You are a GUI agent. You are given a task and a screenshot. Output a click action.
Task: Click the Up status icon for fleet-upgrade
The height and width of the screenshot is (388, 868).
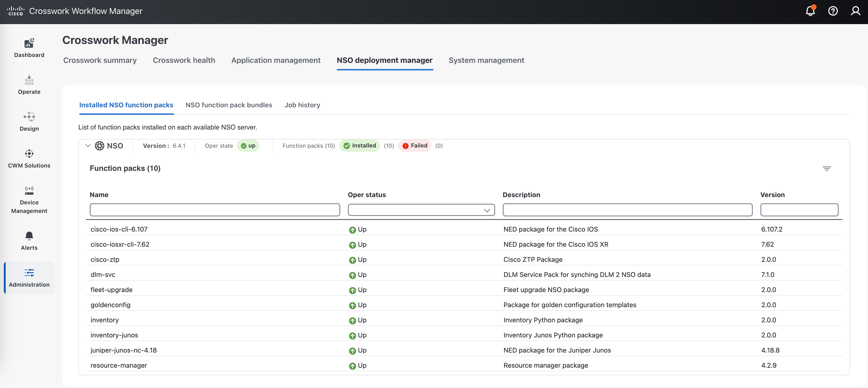coord(352,290)
